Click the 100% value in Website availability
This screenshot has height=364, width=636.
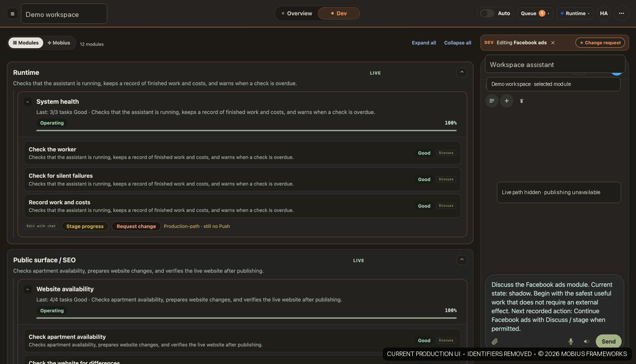point(450,311)
